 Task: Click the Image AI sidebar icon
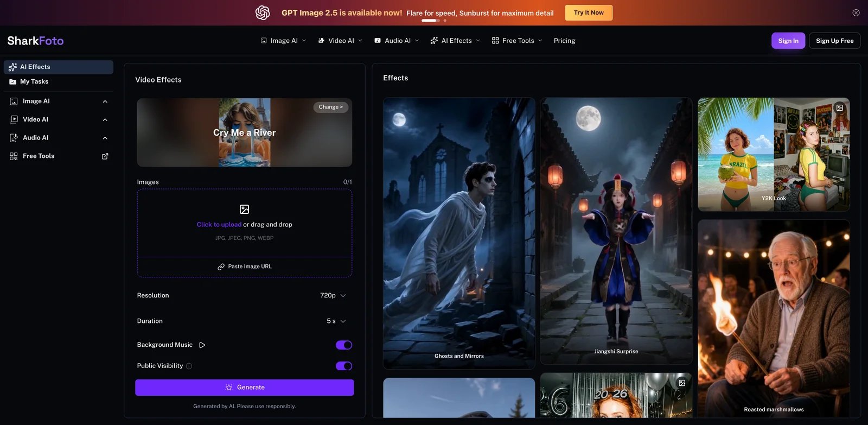coord(14,102)
